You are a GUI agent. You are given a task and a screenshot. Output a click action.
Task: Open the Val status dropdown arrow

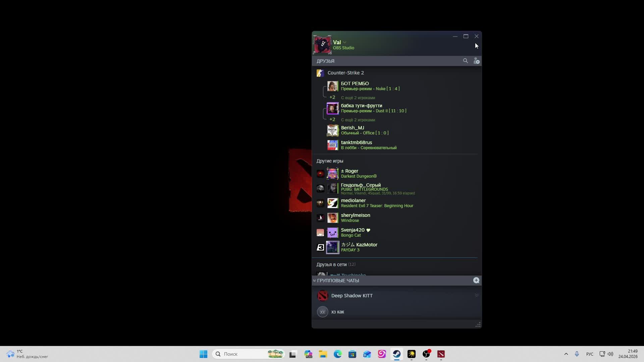point(344,42)
